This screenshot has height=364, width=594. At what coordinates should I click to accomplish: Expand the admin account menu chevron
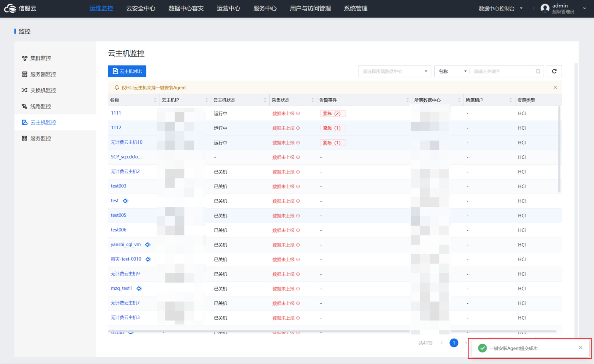[x=584, y=8]
